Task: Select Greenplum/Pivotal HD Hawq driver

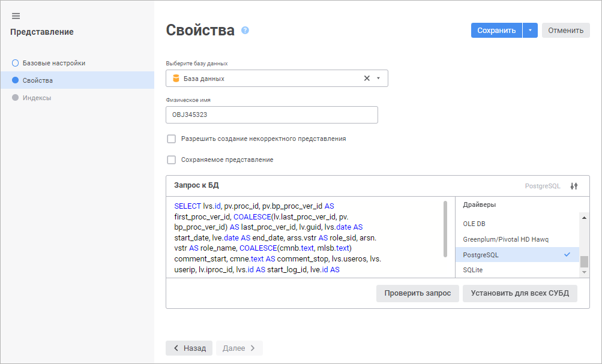Action: 505,239
